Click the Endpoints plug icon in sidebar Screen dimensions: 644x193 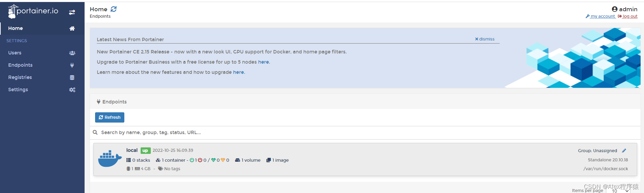[72, 65]
